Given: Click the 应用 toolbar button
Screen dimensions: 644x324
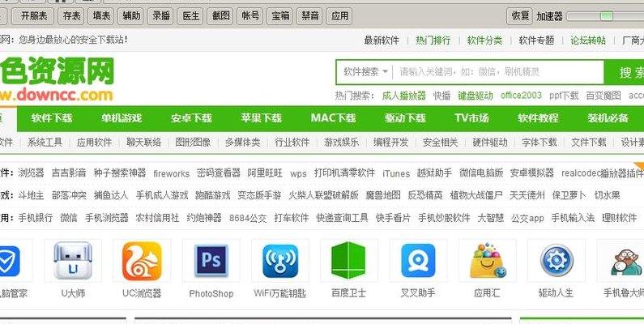Looking at the screenshot, I should pos(339,16).
